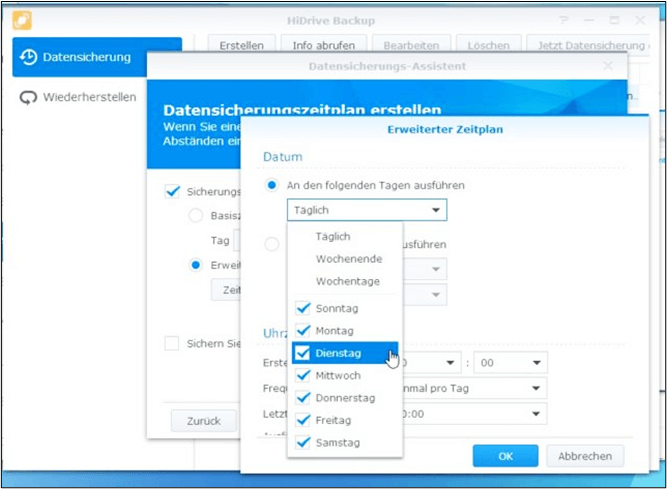Open the help question mark icon
The image size is (667, 489).
564,20
